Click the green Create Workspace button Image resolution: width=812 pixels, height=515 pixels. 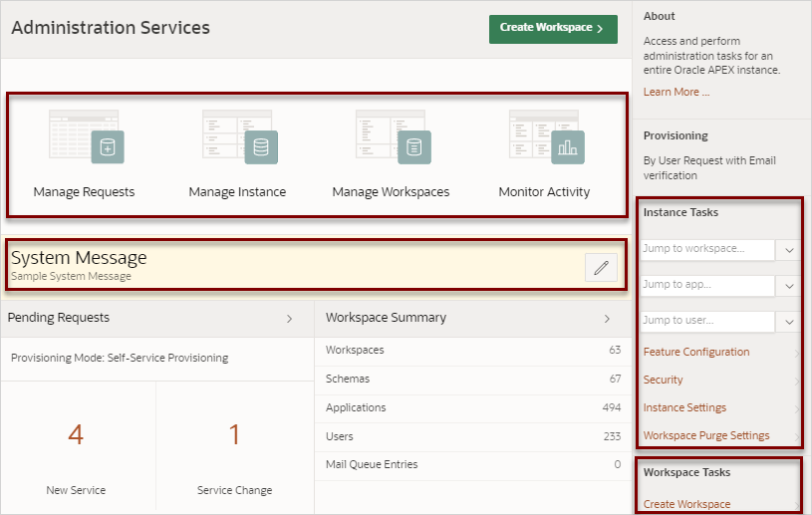click(x=553, y=29)
